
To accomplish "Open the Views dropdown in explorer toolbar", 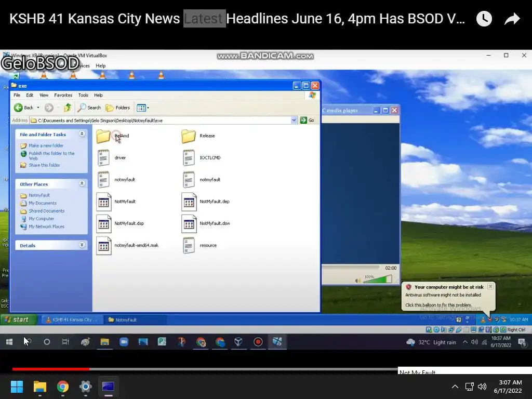I will (142, 108).
